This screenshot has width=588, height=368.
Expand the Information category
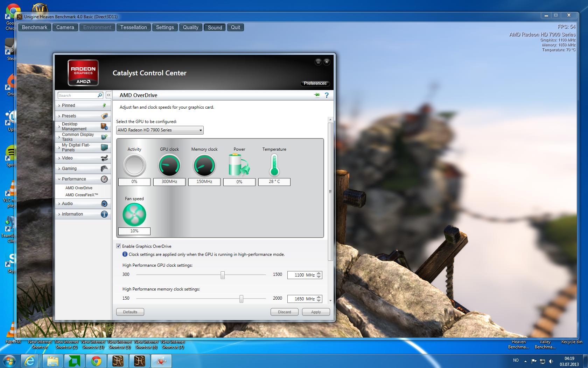[83, 214]
